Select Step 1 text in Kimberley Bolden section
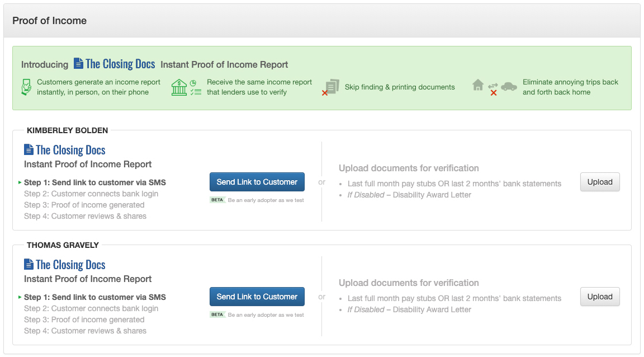This screenshot has width=644, height=357. 95,182
